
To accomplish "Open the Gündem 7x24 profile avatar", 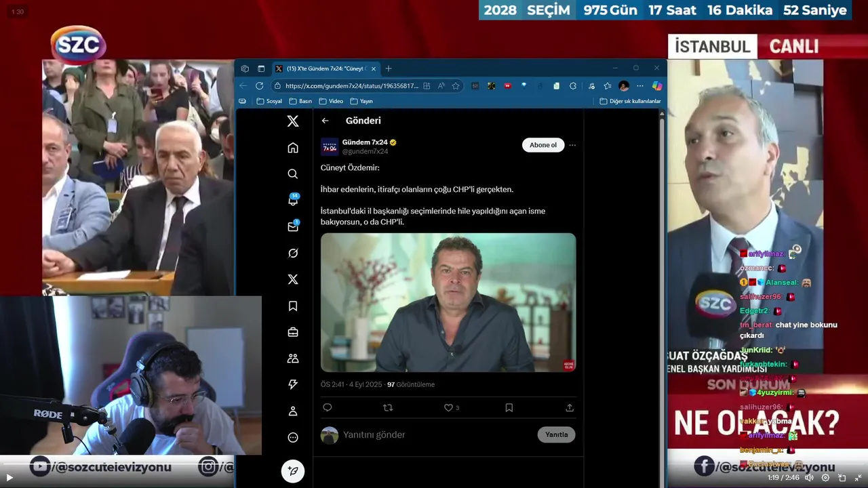I will click(x=329, y=146).
